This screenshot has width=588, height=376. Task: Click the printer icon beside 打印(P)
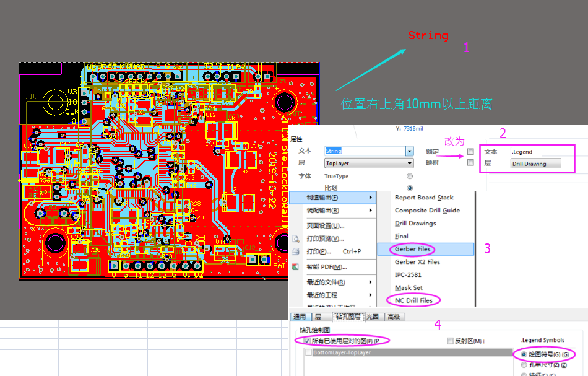point(295,251)
